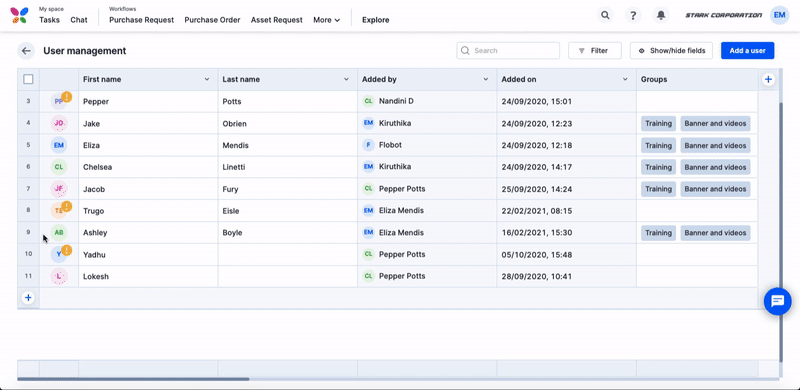Click Banner and videos tag in Eliza's row
The width and height of the screenshot is (800, 390).
[715, 145]
